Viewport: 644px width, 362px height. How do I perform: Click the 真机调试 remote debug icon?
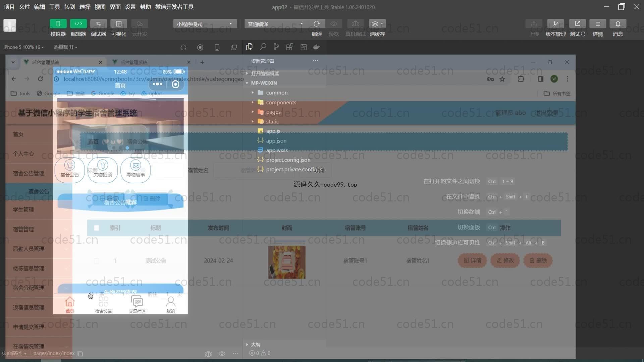pos(356,24)
